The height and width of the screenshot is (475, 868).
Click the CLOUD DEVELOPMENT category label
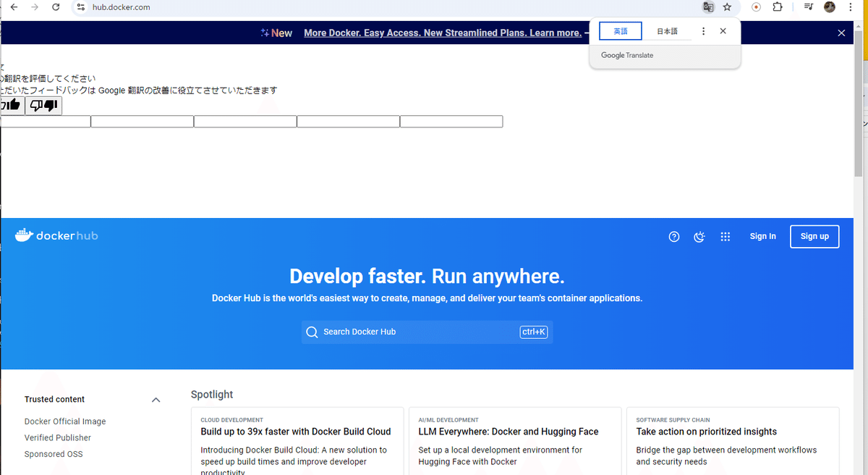click(x=231, y=420)
